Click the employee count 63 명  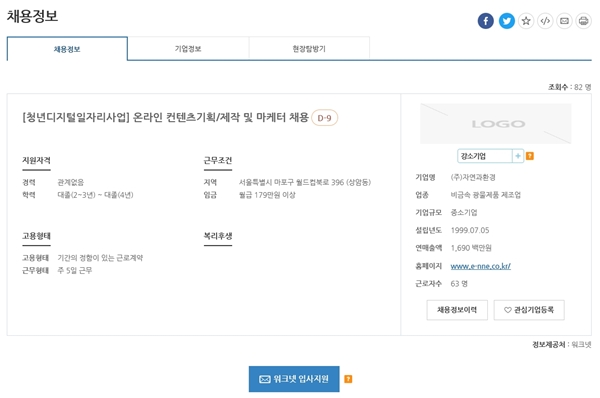click(x=459, y=284)
